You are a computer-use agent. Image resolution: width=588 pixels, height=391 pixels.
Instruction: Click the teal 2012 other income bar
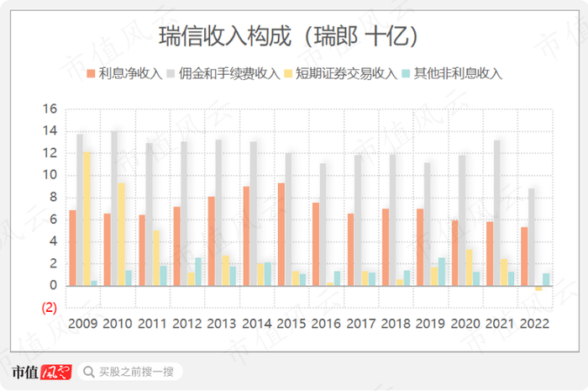(198, 272)
